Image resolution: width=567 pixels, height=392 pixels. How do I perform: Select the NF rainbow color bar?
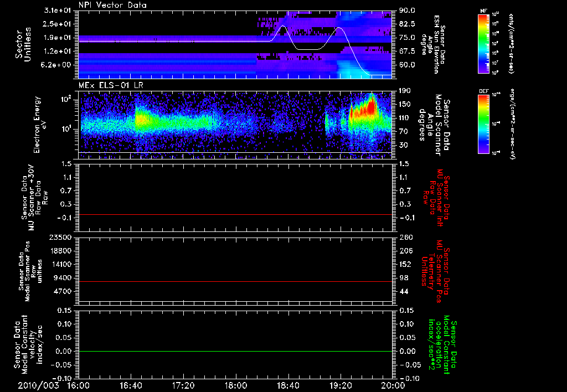483,43
